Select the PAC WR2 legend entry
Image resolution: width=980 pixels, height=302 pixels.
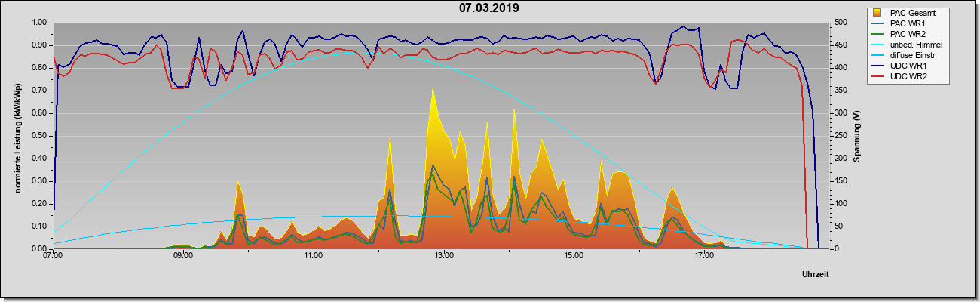point(908,34)
